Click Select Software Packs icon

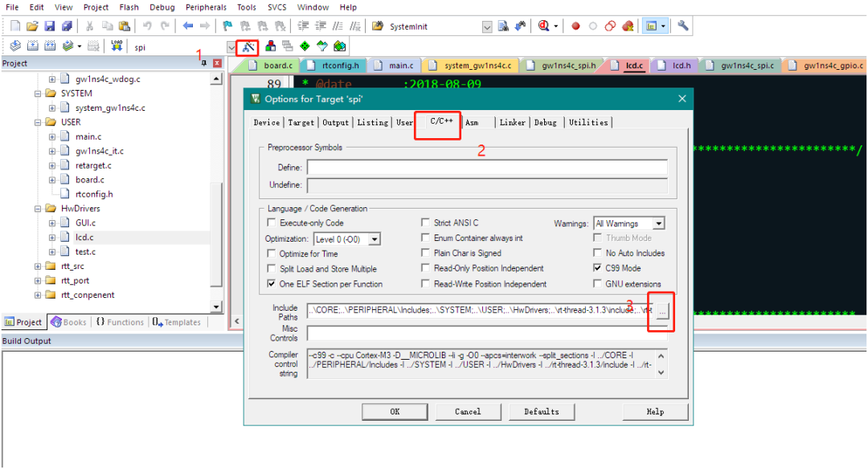click(321, 47)
